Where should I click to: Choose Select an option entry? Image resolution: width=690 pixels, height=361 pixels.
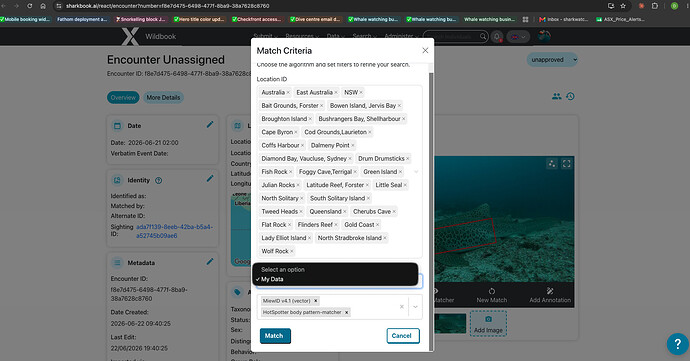pos(335,269)
